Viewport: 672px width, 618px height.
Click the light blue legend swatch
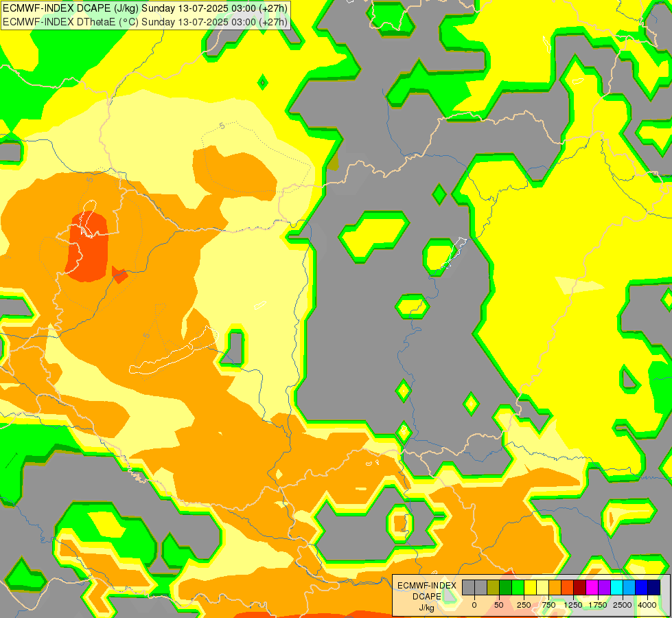click(629, 588)
